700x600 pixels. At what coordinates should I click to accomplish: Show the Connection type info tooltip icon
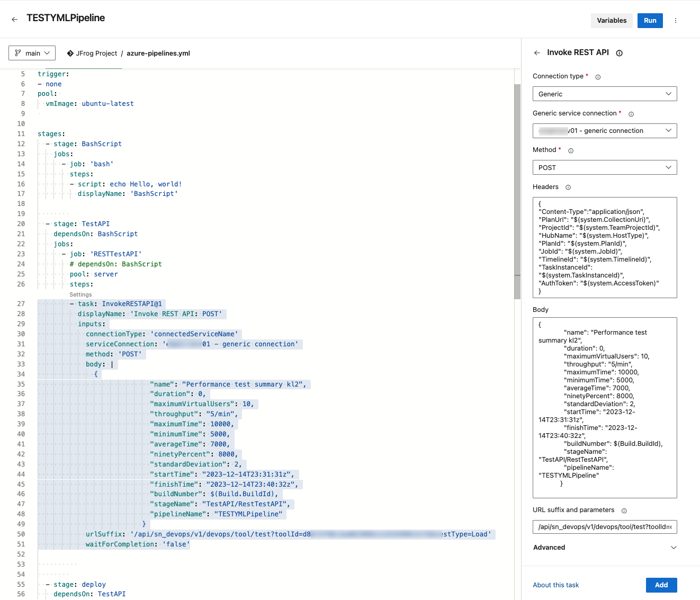598,77
